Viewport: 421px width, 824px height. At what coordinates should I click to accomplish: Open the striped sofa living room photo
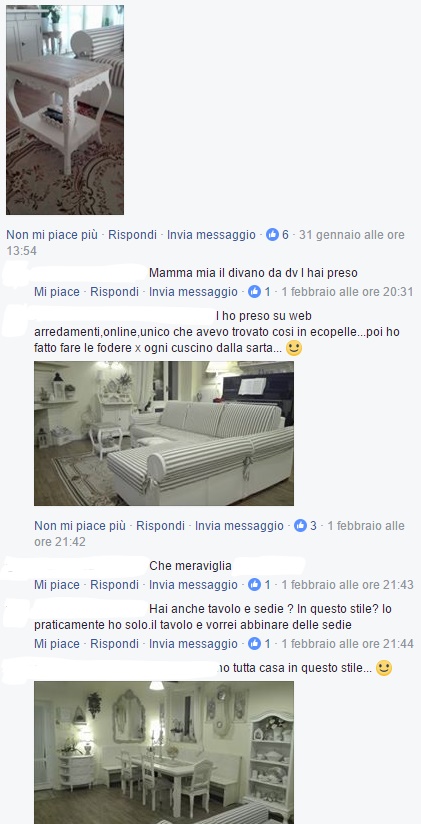[x=164, y=433]
